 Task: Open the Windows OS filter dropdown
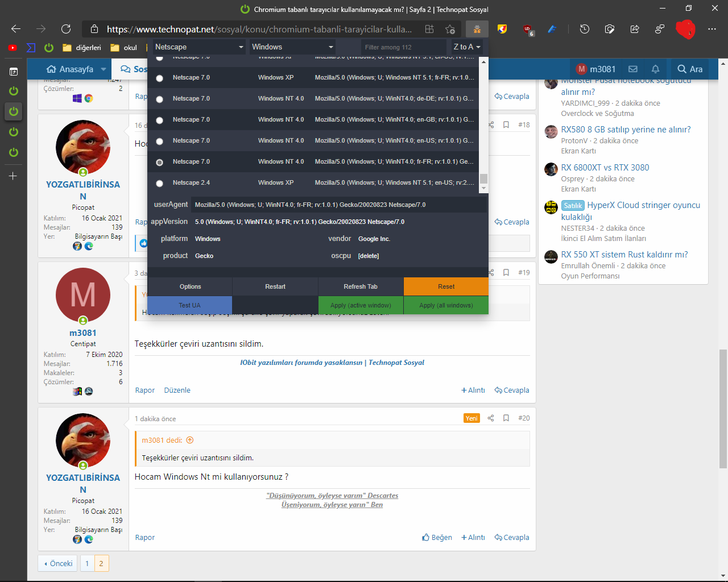pyautogui.click(x=292, y=47)
